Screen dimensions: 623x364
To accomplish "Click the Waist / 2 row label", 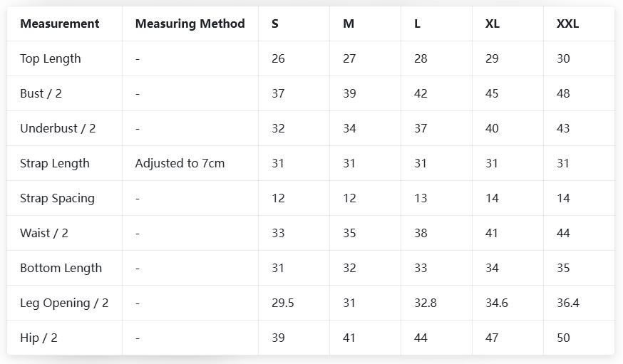I will 44,233.
